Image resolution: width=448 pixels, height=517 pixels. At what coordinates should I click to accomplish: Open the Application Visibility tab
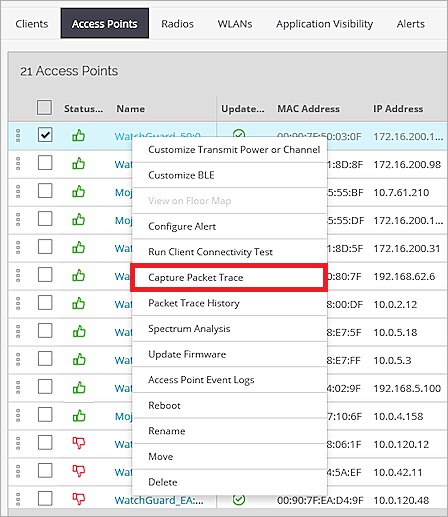[x=324, y=24]
